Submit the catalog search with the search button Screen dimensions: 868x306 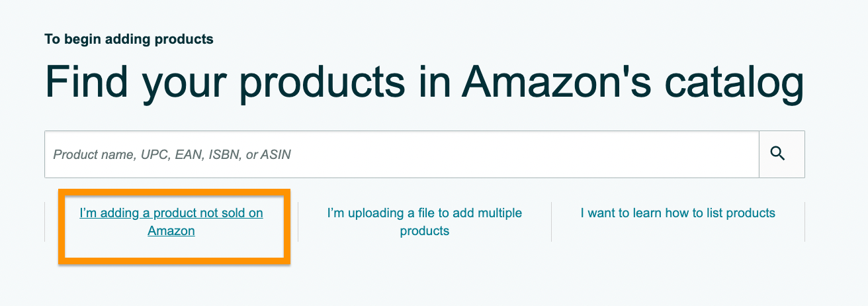(782, 154)
